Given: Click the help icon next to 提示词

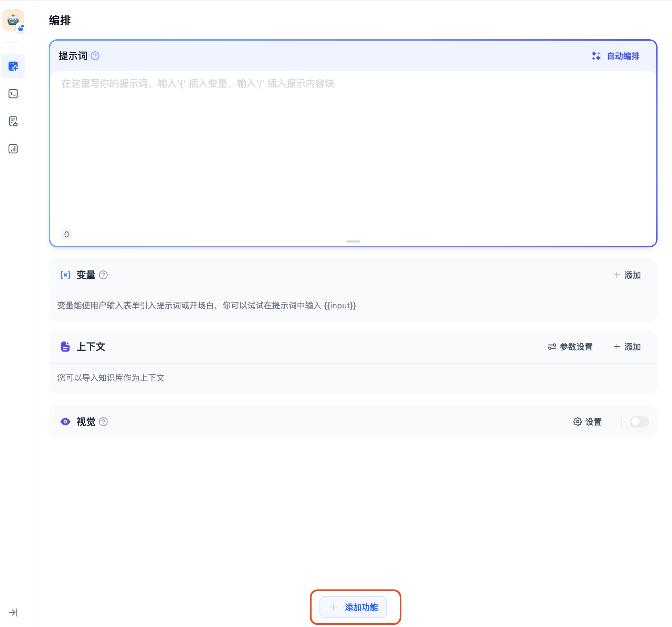Looking at the screenshot, I should tap(95, 56).
